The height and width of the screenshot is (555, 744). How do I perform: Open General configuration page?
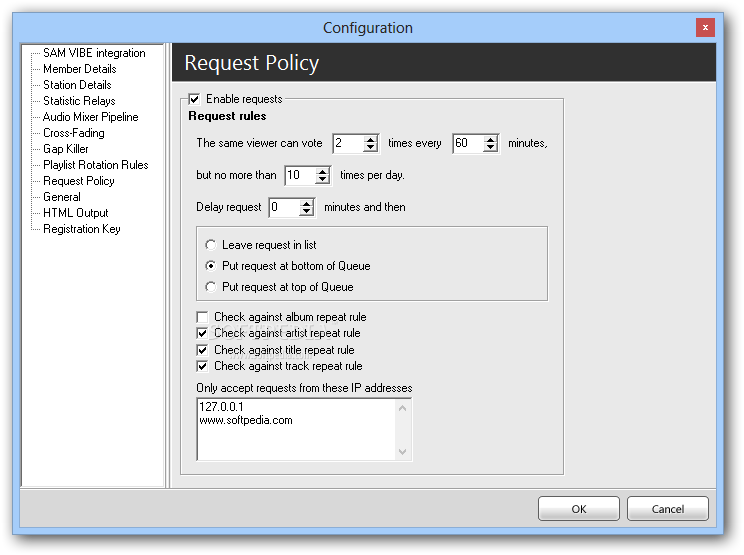pyautogui.click(x=62, y=197)
